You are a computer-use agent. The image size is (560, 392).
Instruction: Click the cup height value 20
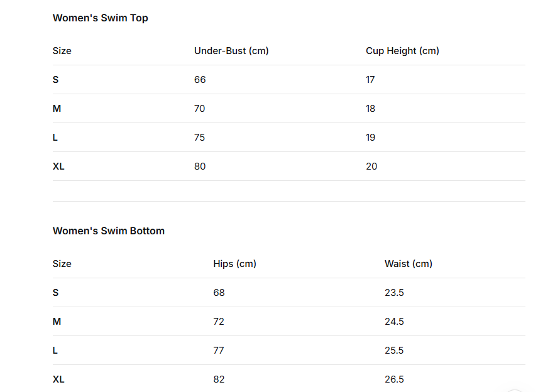click(x=371, y=166)
